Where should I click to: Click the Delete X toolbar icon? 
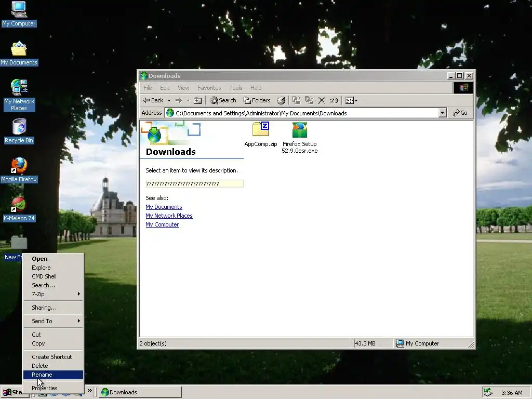click(321, 100)
